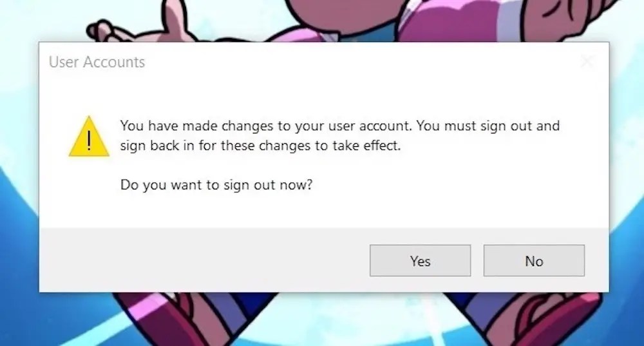Select the 'Do you want to sign out now?' text
Image resolution: width=644 pixels, height=346 pixels.
[216, 185]
